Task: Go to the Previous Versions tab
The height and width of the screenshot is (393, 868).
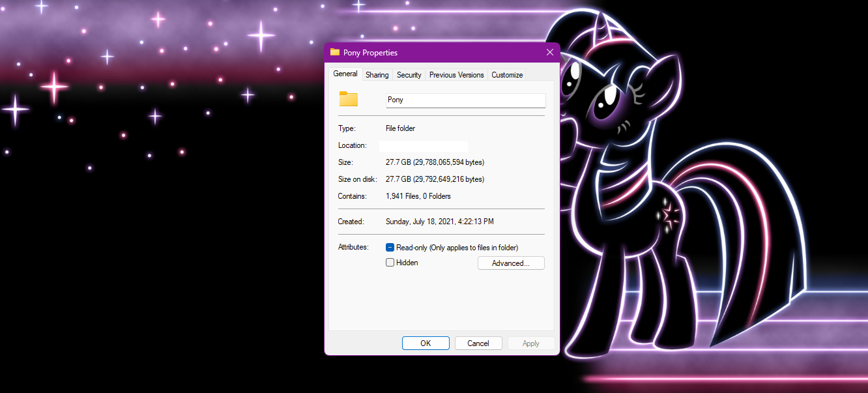Action: pyautogui.click(x=456, y=75)
